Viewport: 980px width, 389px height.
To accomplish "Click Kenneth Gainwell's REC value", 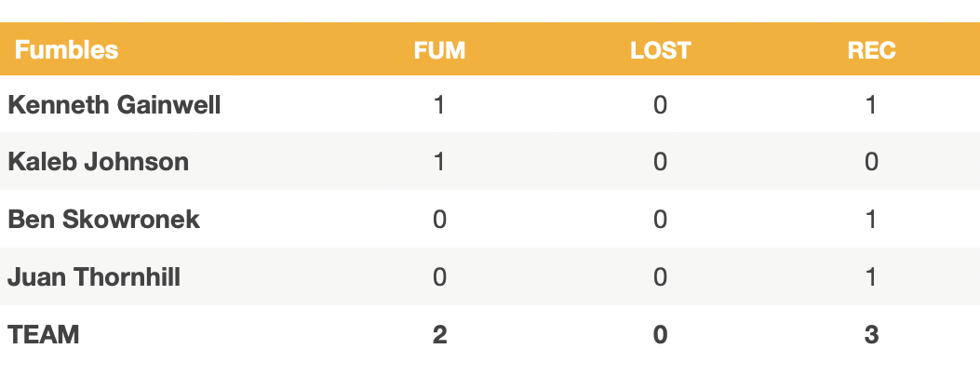I will pos(871,104).
